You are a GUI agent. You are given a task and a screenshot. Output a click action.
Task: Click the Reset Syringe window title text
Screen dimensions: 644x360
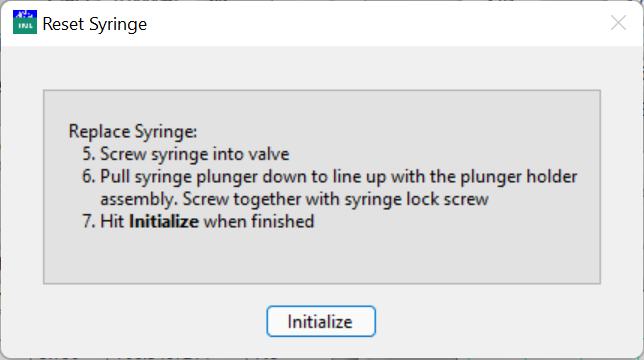pos(94,24)
